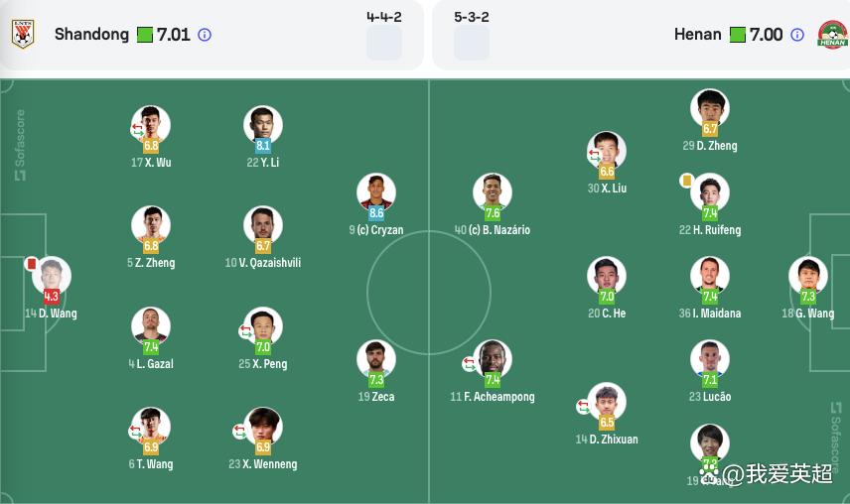
Task: Open Y. Li's 8.1 rating badge
Action: [263, 145]
